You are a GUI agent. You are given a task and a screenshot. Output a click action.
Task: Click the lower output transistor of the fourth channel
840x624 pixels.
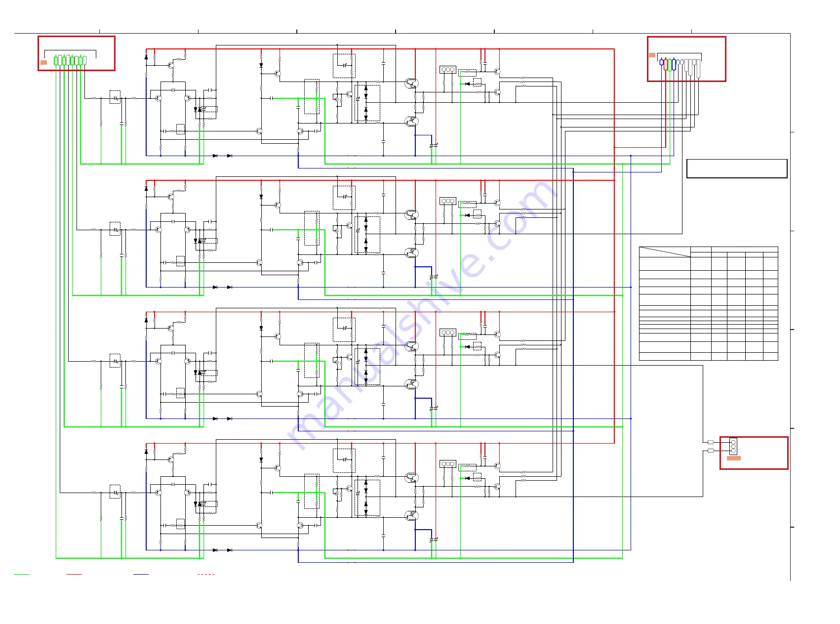point(411,515)
